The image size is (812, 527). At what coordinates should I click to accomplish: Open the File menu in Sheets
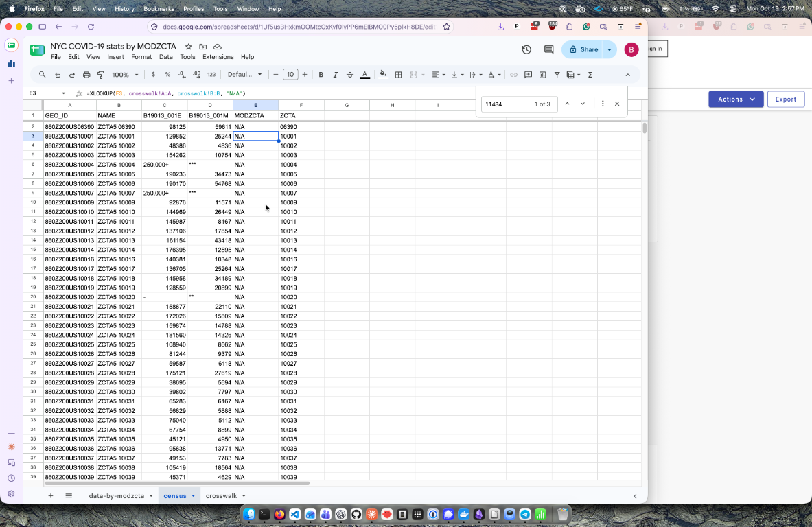click(x=56, y=57)
